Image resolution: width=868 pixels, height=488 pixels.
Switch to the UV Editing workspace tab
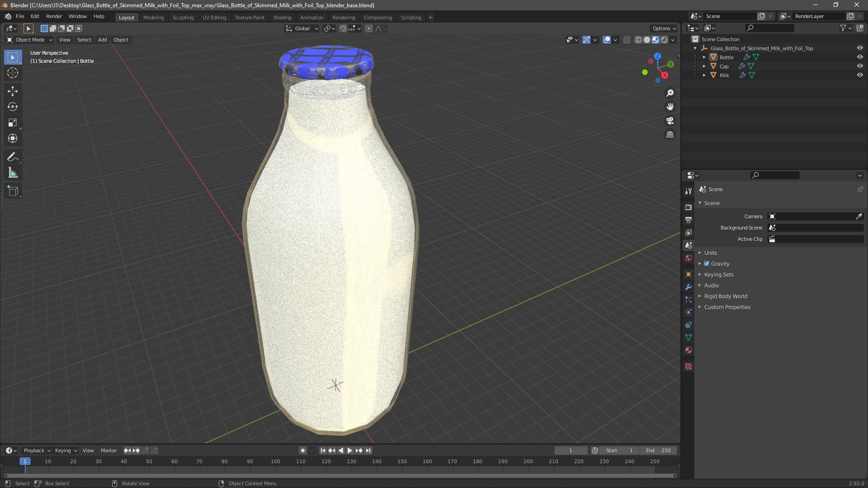214,17
